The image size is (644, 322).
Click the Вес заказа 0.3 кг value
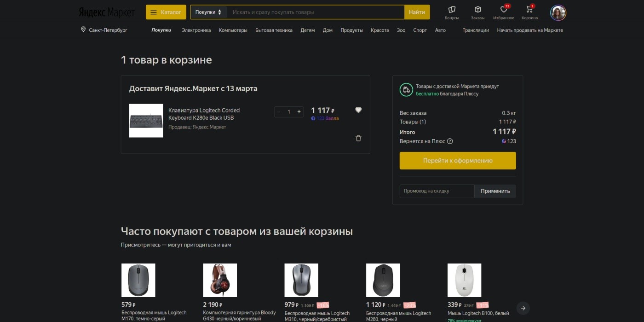point(509,113)
